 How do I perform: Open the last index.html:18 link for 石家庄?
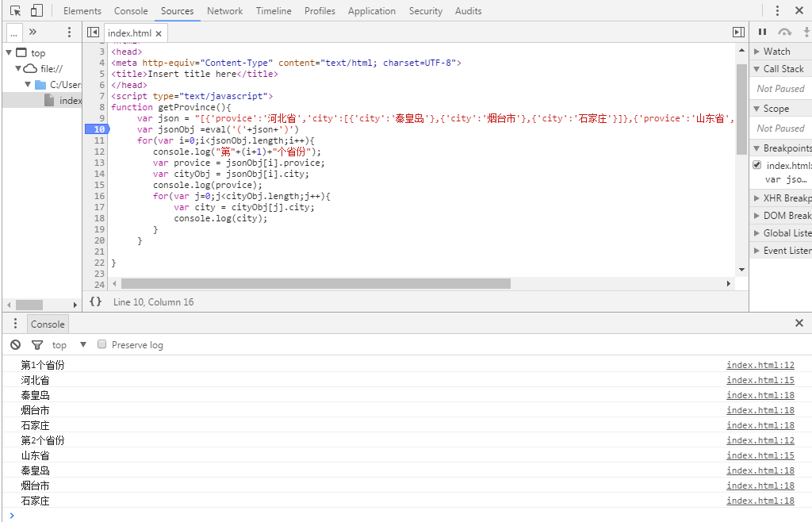pyautogui.click(x=760, y=501)
